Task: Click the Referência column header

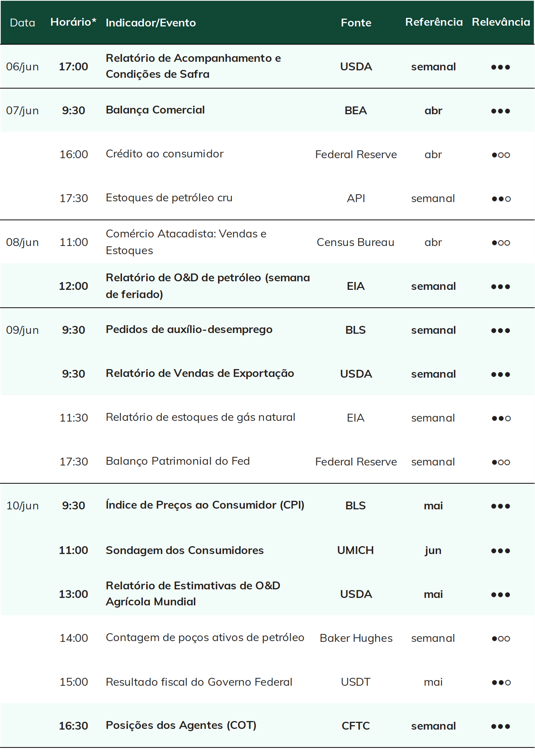Action: [434, 22]
